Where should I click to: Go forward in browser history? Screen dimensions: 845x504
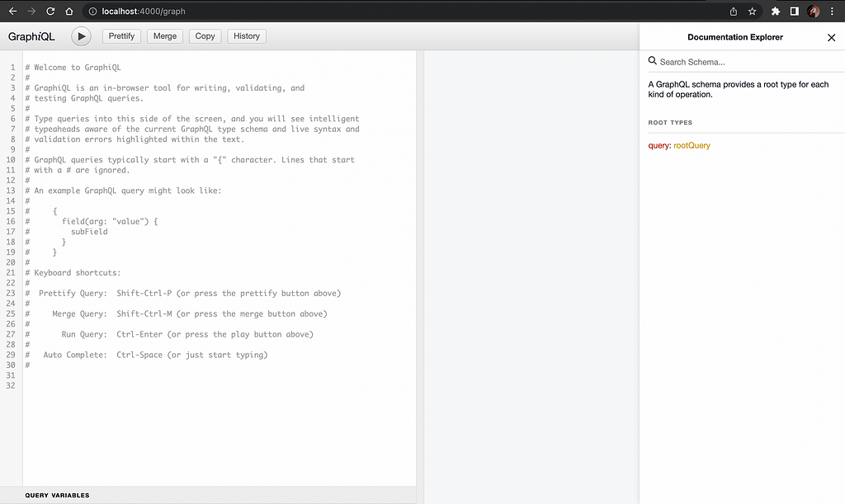pyautogui.click(x=32, y=12)
